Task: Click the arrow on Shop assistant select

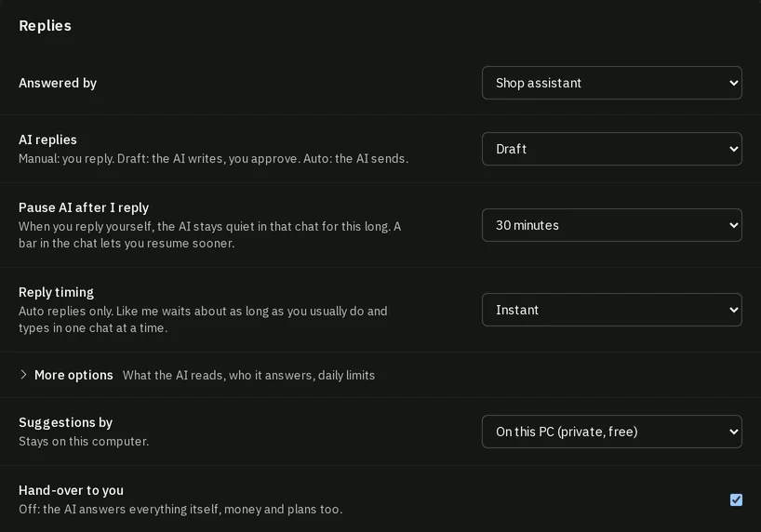Action: tap(733, 83)
